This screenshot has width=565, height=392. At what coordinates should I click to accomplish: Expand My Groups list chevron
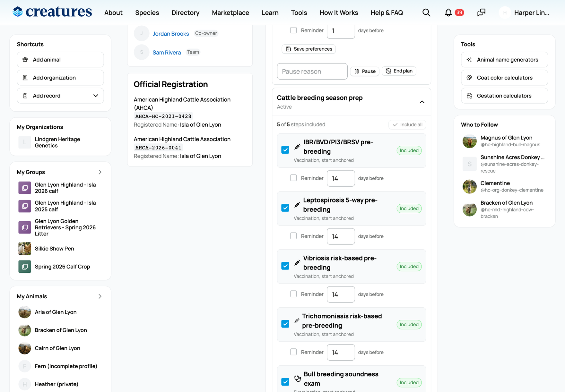[100, 172]
